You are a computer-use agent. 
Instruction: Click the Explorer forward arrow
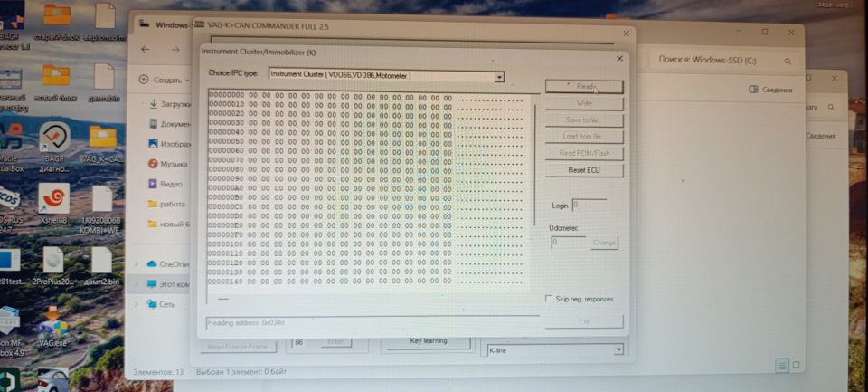[175, 50]
